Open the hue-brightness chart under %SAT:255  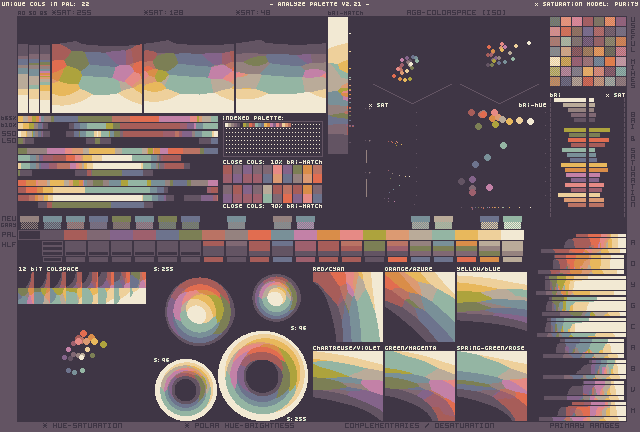97,77
